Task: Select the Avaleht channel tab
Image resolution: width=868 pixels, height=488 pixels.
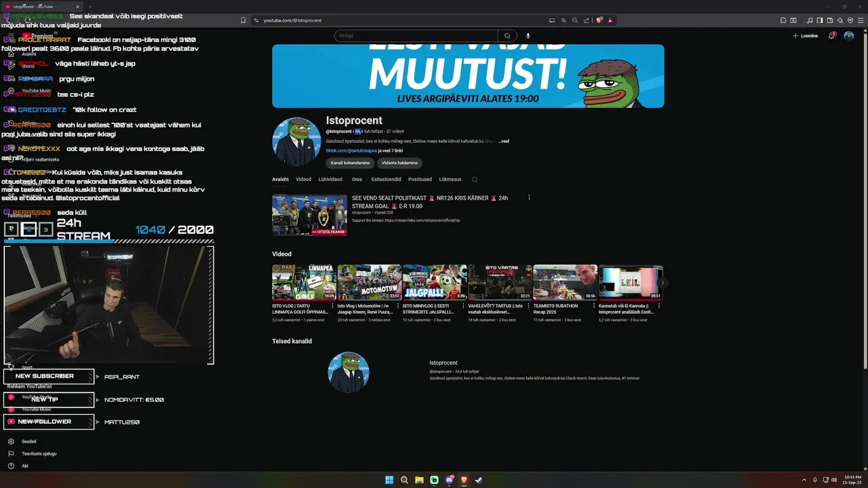Action: [280, 180]
